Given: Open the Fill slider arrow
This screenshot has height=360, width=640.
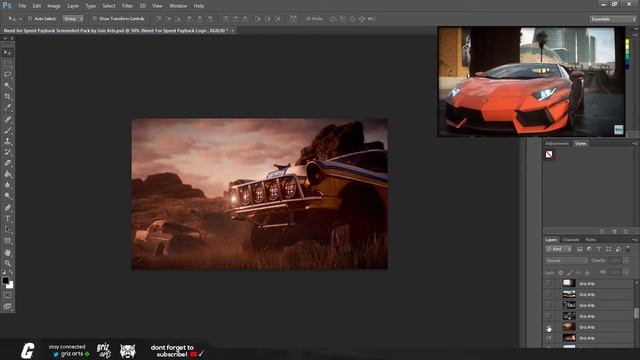Looking at the screenshot, I should [x=626, y=272].
